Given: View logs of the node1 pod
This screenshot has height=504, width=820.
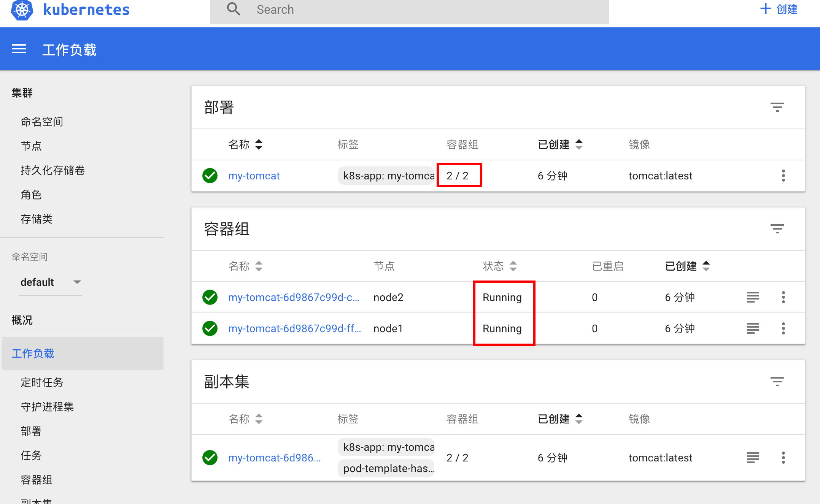Looking at the screenshot, I should click(753, 328).
